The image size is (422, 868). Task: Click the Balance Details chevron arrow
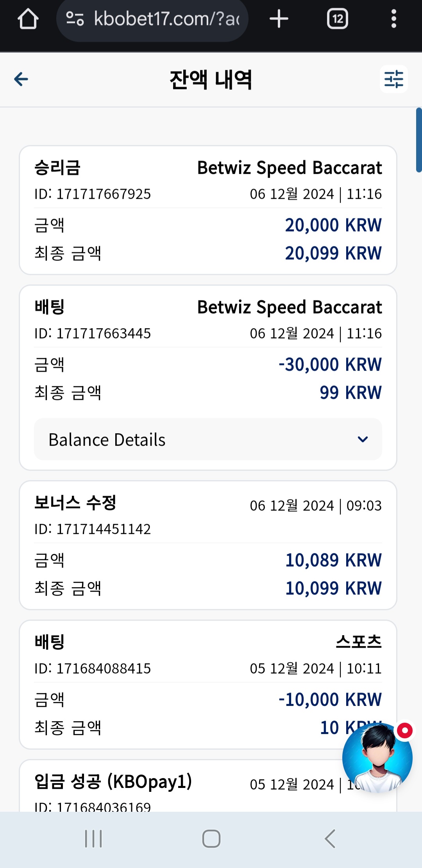(363, 439)
